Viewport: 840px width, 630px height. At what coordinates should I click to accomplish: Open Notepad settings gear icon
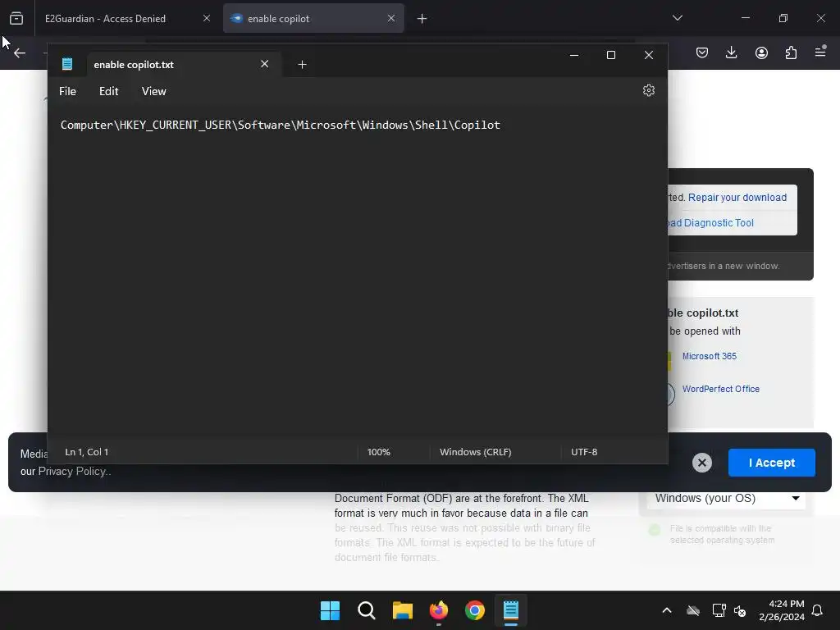pyautogui.click(x=648, y=90)
